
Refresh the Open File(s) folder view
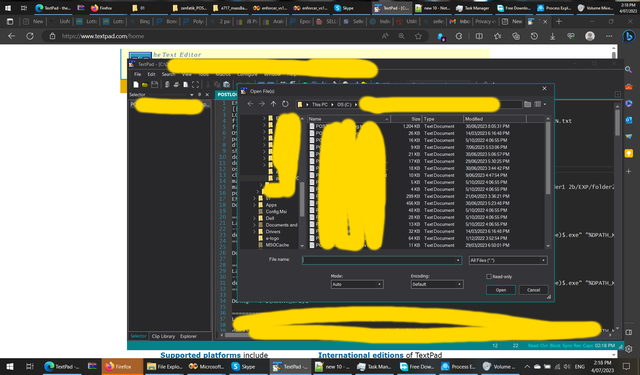tap(285, 104)
